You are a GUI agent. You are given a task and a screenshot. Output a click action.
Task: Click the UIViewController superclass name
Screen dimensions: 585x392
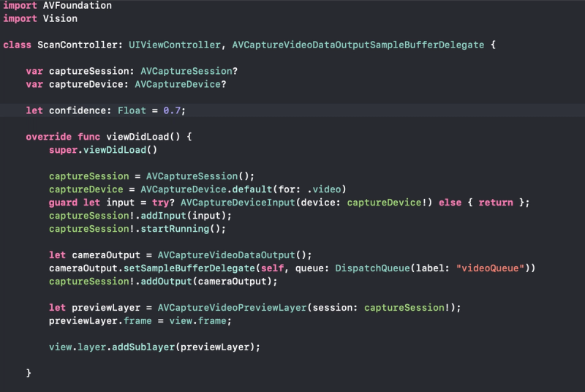(x=175, y=45)
